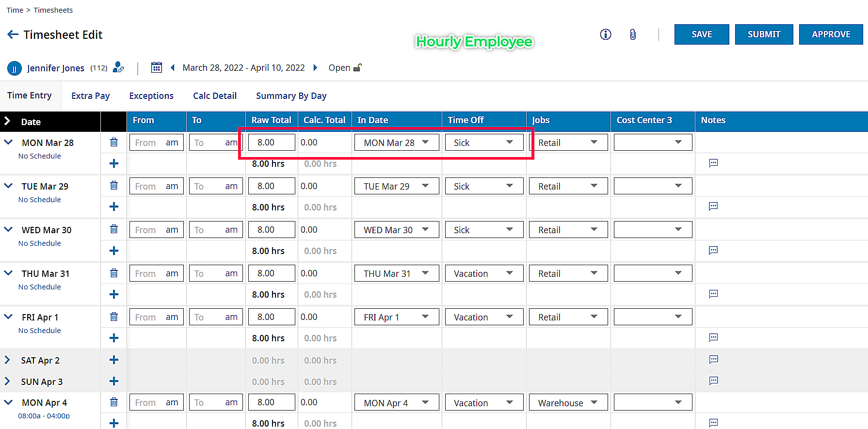868x429 pixels.
Task: Open the Jobs dropdown showing Warehouse
Action: [568, 403]
